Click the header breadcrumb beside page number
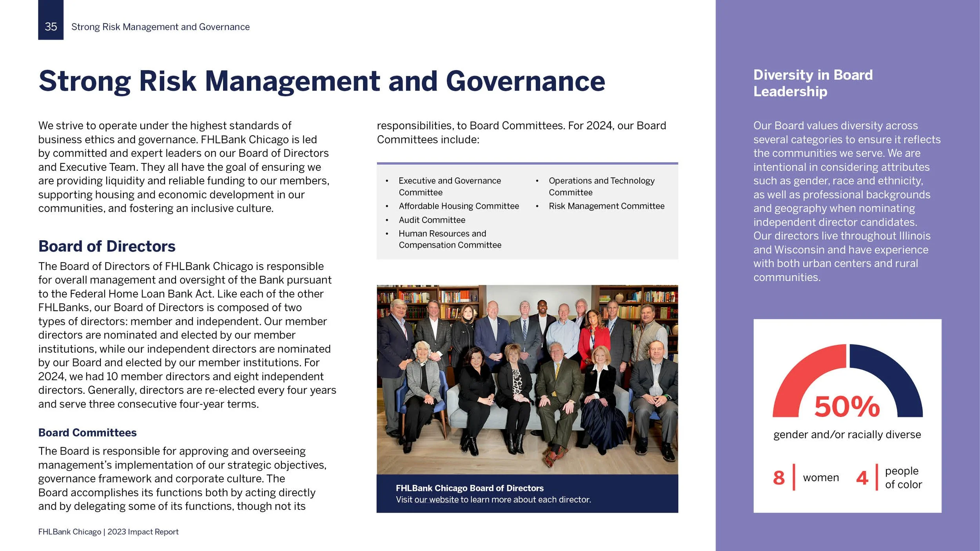980x551 pixels. (160, 27)
